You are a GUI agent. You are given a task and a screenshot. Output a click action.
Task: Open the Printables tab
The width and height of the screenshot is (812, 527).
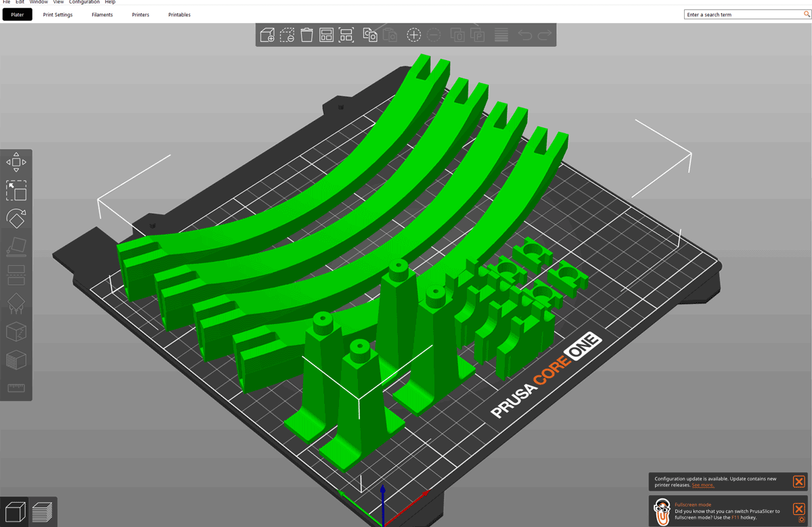[179, 14]
